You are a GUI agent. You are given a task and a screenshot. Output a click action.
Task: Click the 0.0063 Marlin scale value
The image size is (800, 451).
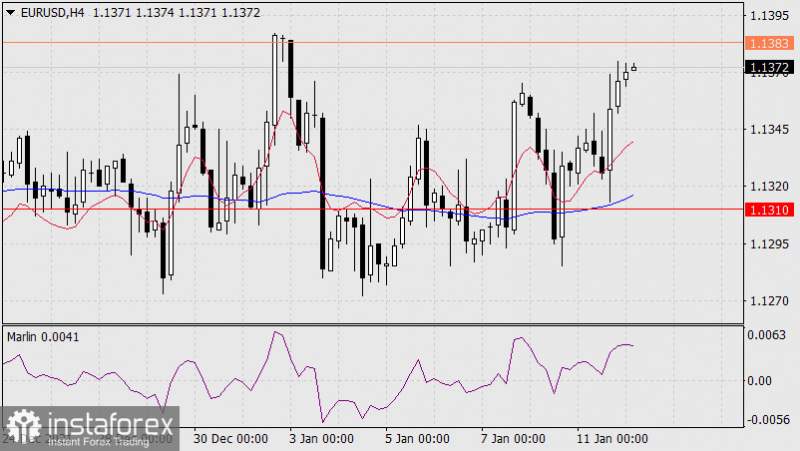[767, 335]
